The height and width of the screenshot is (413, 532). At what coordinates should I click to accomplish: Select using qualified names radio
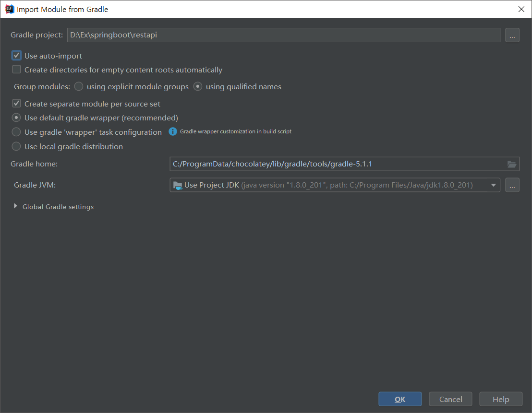pyautogui.click(x=198, y=86)
